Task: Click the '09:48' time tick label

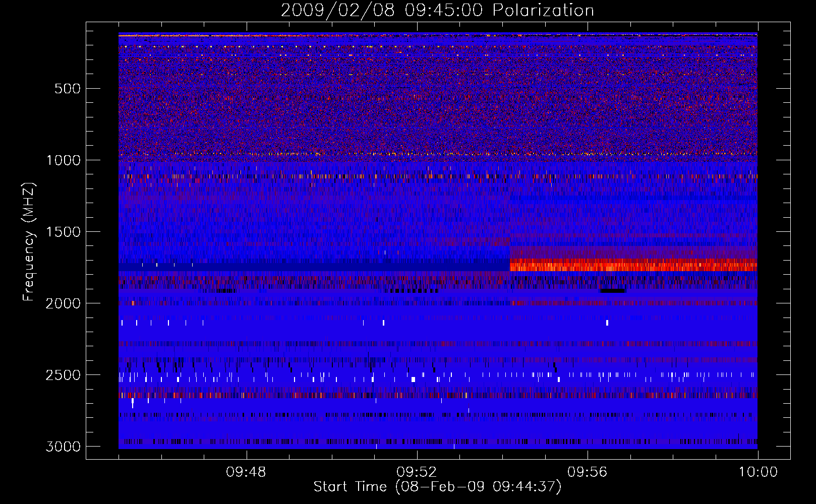Action: (246, 472)
